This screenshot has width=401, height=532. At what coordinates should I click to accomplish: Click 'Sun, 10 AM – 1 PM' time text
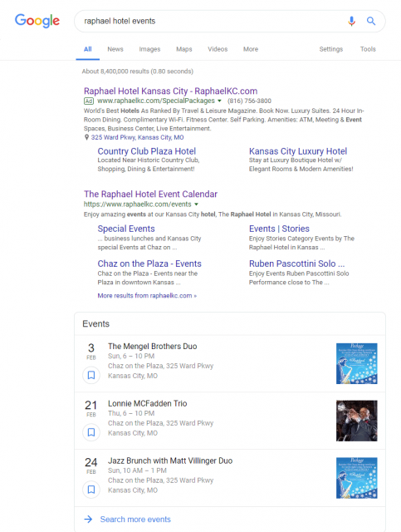tap(137, 470)
